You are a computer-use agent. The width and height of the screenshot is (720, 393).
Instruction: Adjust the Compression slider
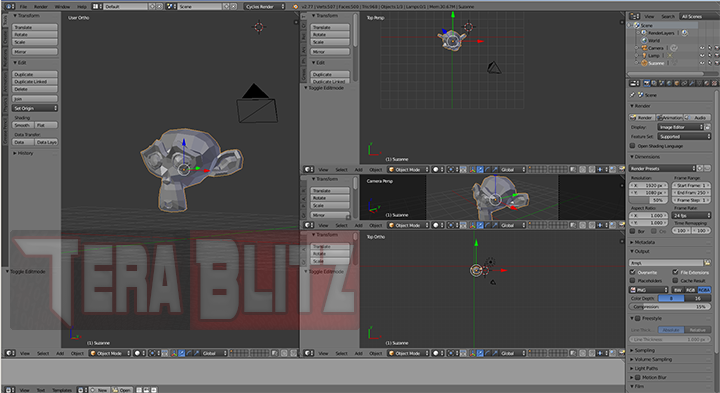pyautogui.click(x=669, y=306)
